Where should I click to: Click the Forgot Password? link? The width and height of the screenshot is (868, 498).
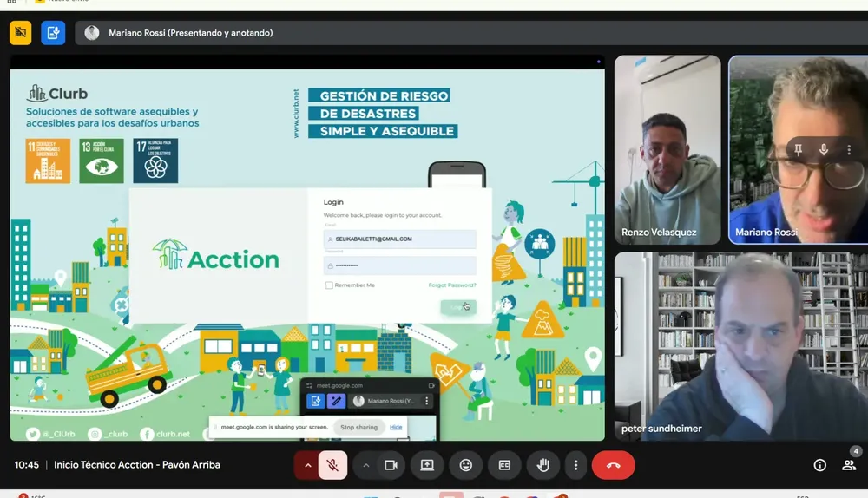451,285
